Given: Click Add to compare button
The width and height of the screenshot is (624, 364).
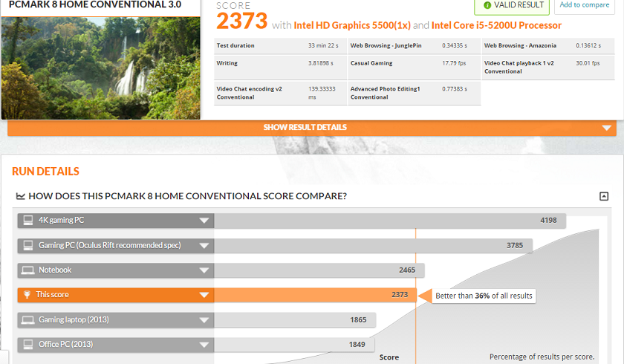Looking at the screenshot, I should 584,5.
